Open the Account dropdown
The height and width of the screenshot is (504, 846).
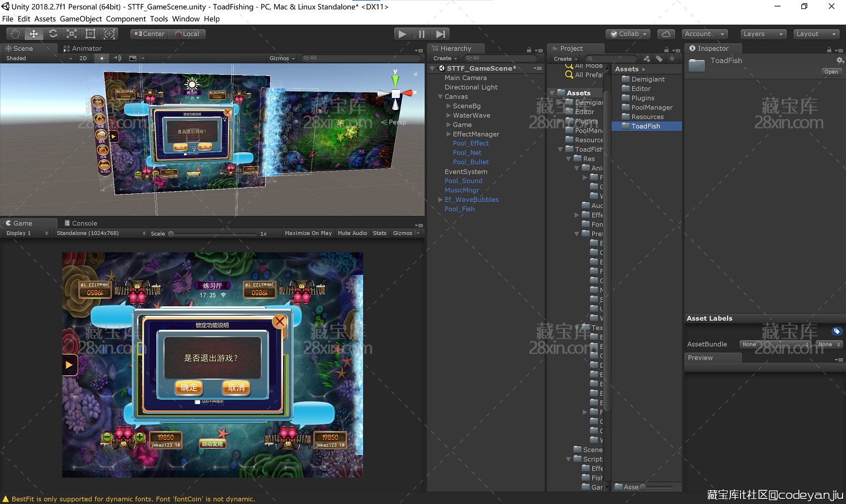click(704, 34)
